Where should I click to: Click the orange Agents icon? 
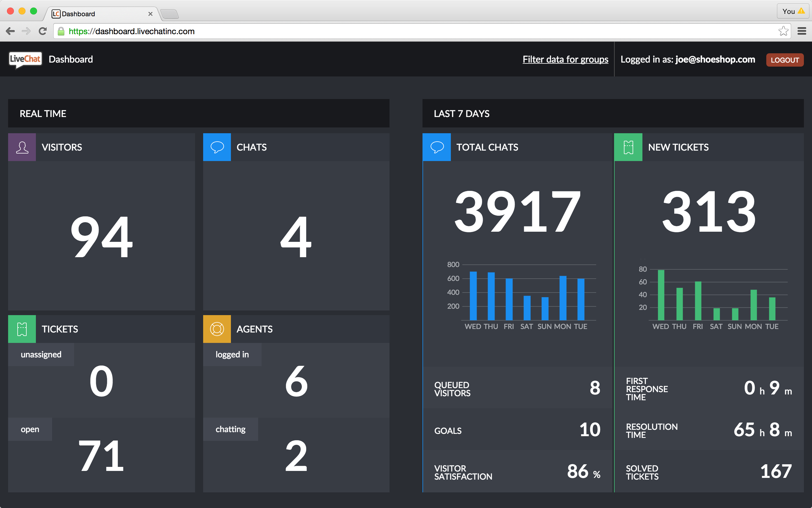click(x=217, y=329)
